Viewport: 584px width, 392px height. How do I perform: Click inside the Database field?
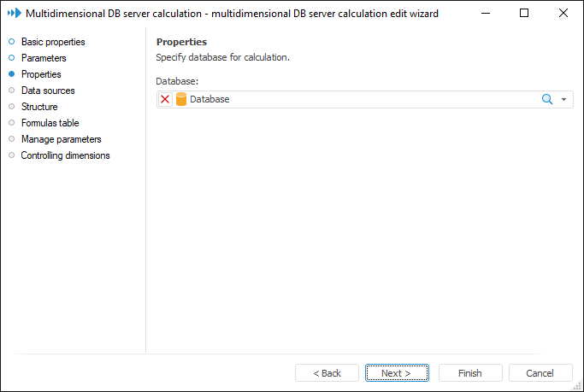coord(359,99)
